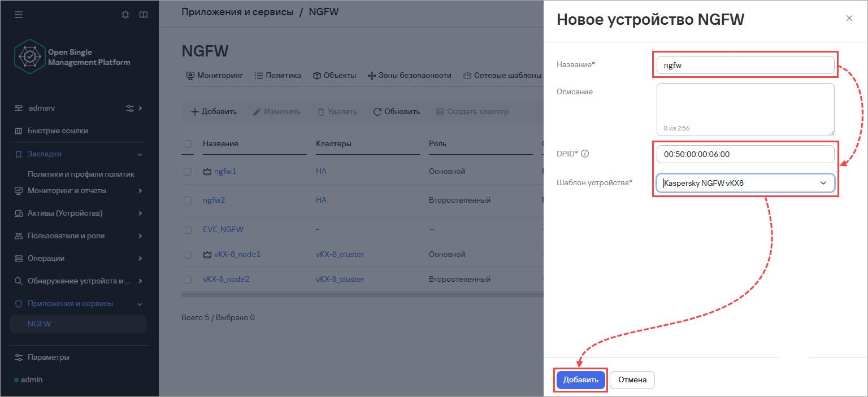Click the Пользователи и роли users icon

point(19,236)
